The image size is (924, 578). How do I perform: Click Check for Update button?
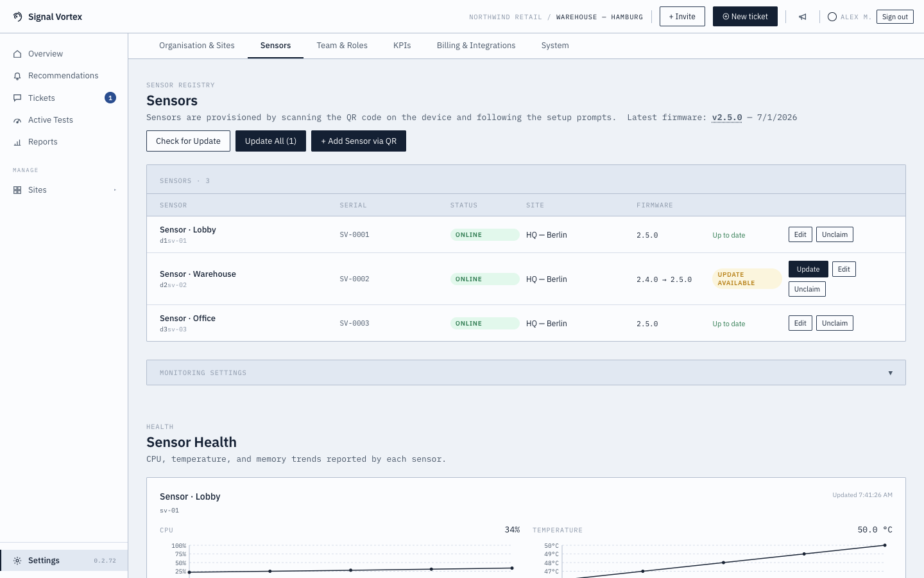tap(188, 141)
